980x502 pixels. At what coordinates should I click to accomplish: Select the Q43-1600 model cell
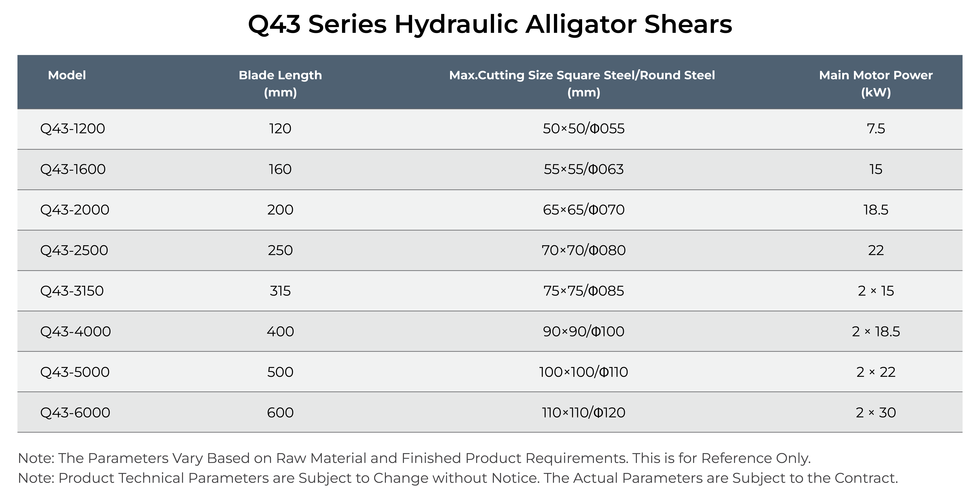click(x=73, y=169)
